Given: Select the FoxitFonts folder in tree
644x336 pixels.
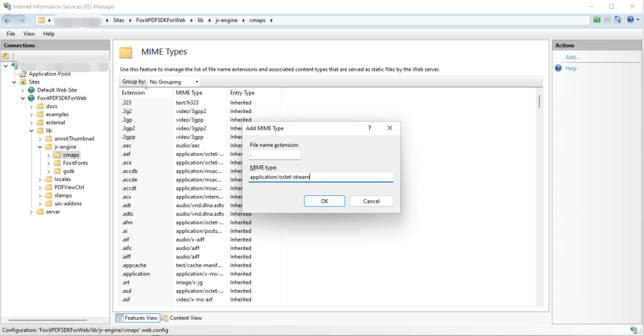Looking at the screenshot, I should pos(75,163).
